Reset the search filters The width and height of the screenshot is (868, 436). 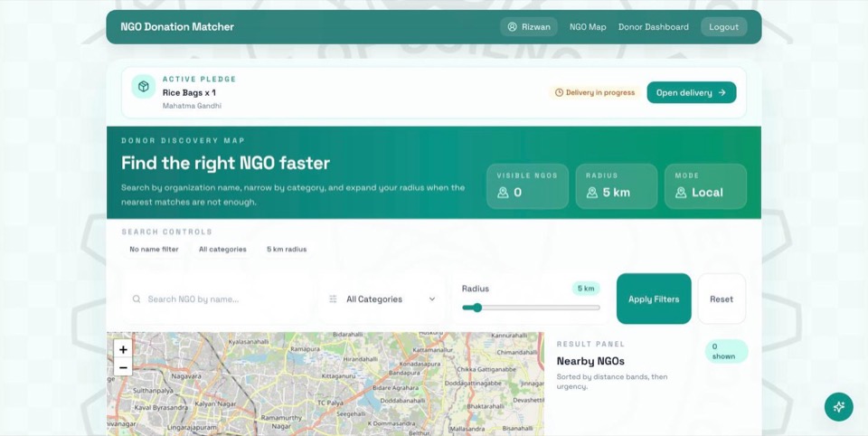tap(722, 299)
